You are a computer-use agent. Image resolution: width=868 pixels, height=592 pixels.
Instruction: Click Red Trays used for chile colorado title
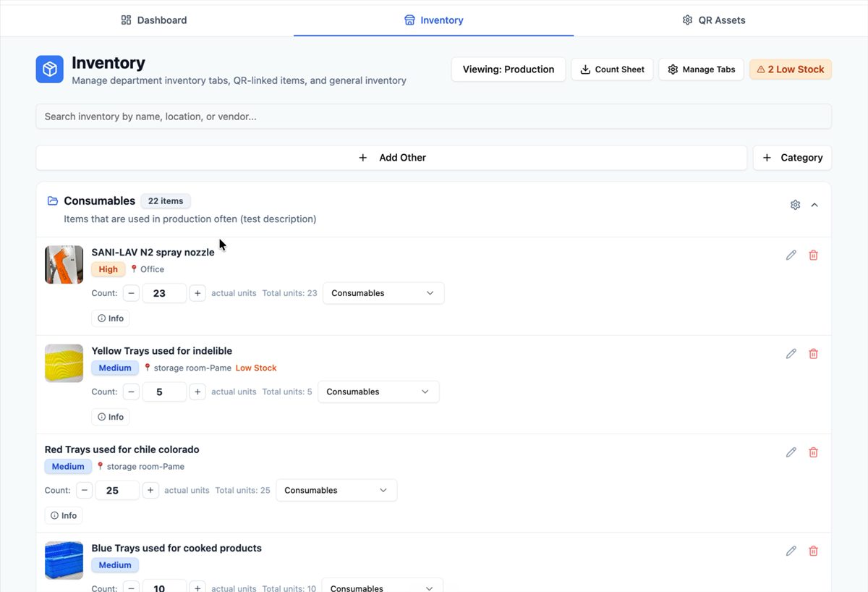pos(122,449)
